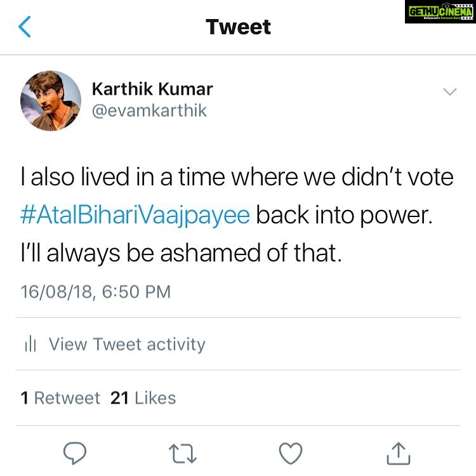Click the tweet activity bar chart icon

[30, 345]
